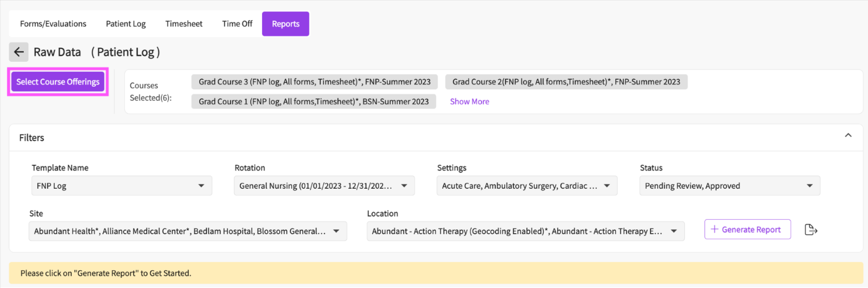The image size is (868, 288).
Task: Collapse the Filters panel chevron
Action: [848, 136]
